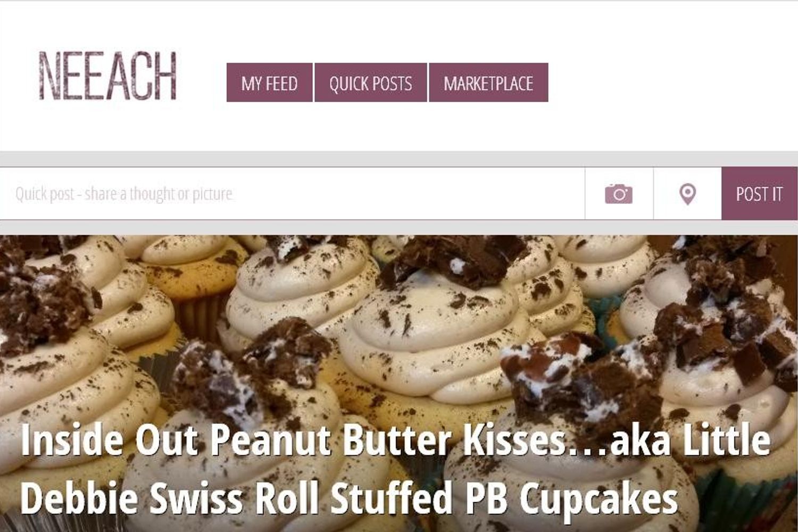Add a photo using the camera button
Screen dimensions: 798x532
(x=619, y=194)
